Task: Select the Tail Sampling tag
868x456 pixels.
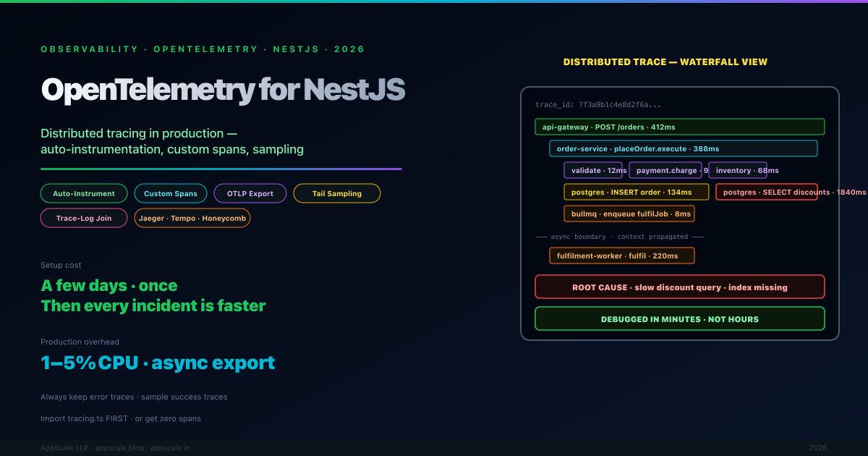Action: tap(337, 193)
